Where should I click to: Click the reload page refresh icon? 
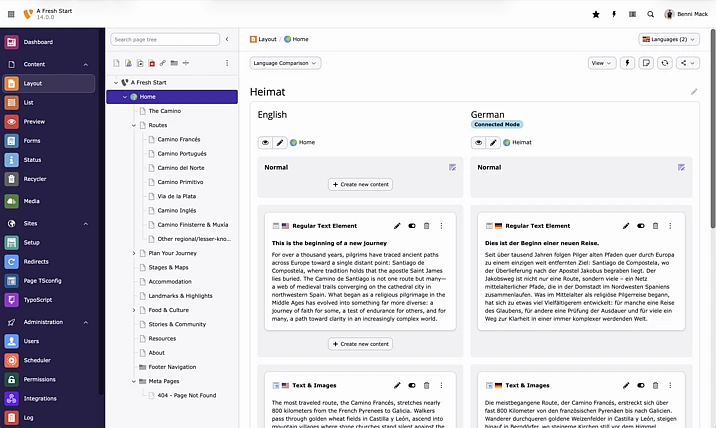click(x=665, y=63)
